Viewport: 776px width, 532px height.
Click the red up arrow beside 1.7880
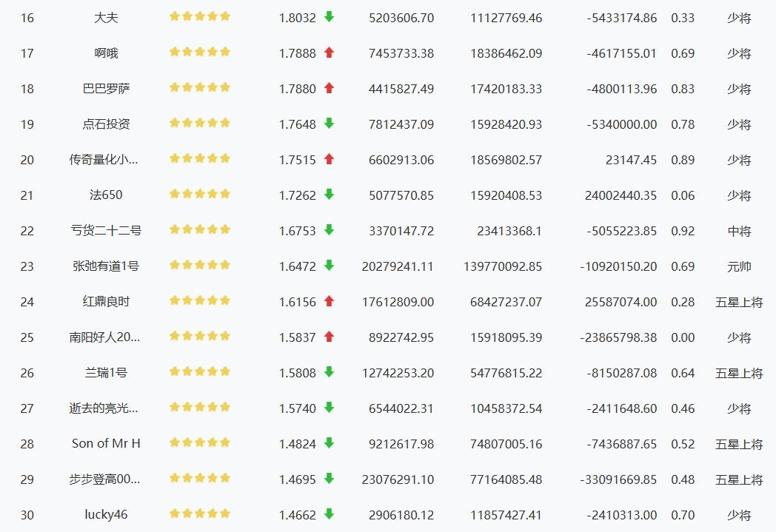(x=329, y=88)
